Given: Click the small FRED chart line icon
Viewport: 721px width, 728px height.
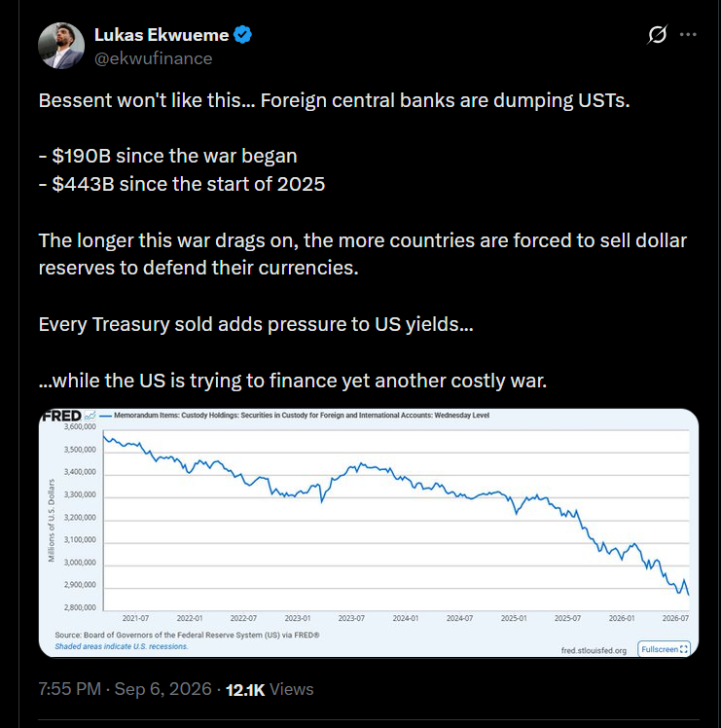Looking at the screenshot, I should click(x=90, y=416).
